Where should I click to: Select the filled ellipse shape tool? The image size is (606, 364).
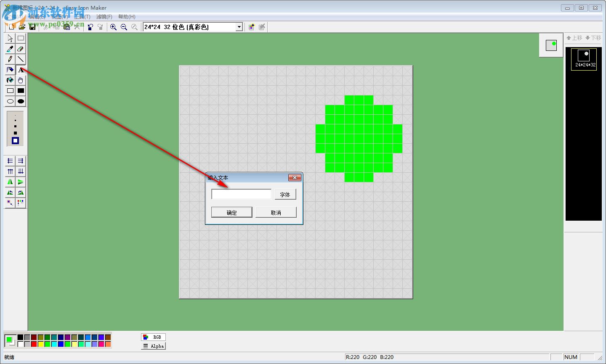[21, 101]
